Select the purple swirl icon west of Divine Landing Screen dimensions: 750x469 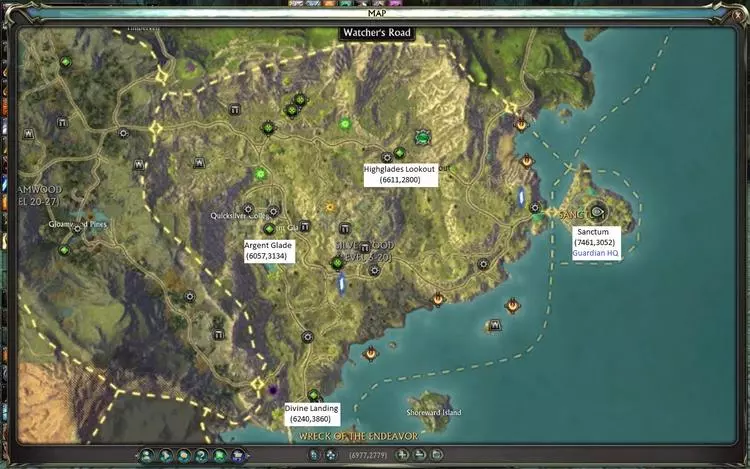click(x=273, y=390)
